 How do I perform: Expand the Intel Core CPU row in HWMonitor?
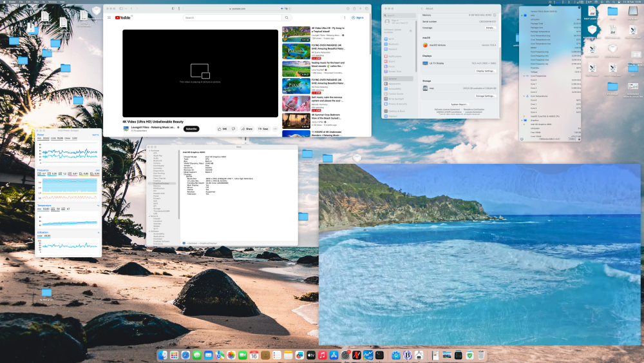tap(524, 116)
